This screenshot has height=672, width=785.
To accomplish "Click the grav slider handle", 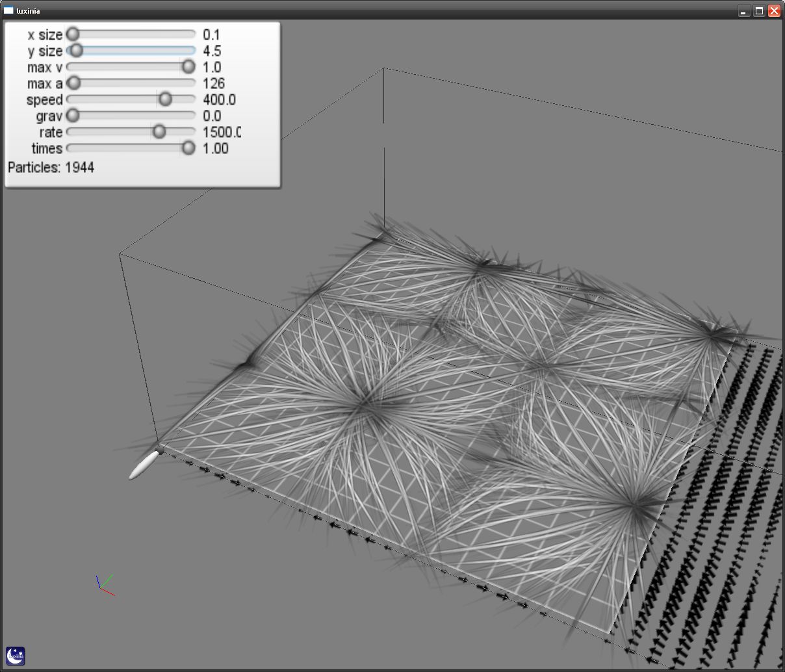I will coord(73,116).
